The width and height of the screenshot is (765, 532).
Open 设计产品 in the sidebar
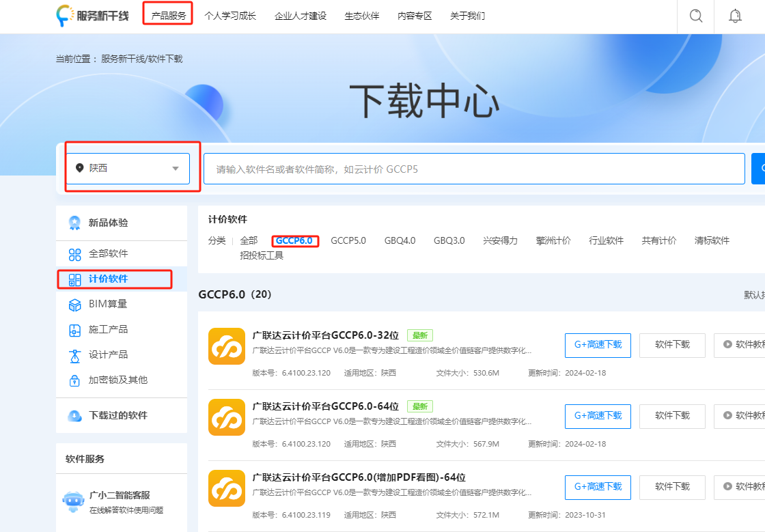(122, 355)
